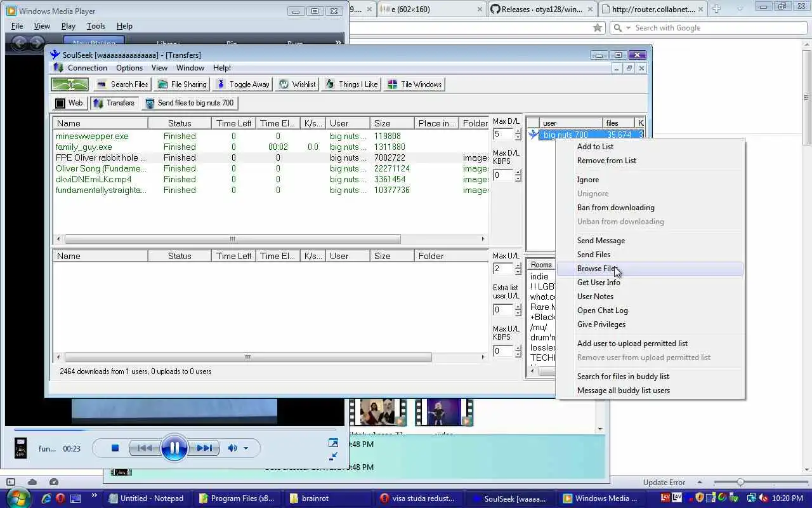The image size is (812, 508).
Task: Skip to next track in Media Player
Action: pyautogui.click(x=204, y=448)
